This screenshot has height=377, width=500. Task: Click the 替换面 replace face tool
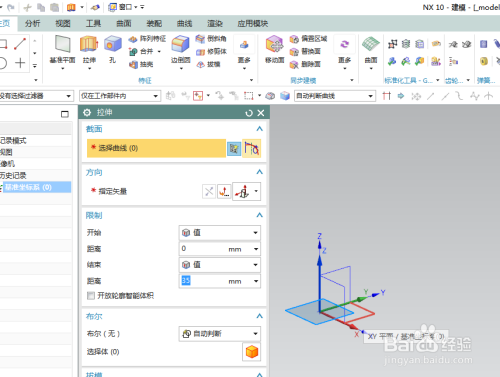tap(305, 51)
